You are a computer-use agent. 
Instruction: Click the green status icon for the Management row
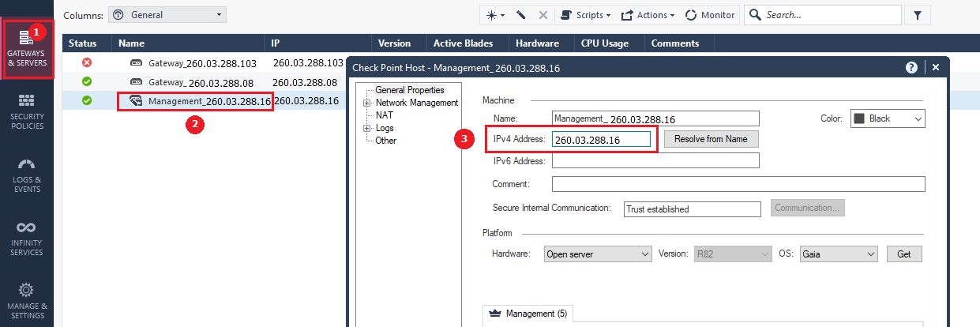(87, 100)
